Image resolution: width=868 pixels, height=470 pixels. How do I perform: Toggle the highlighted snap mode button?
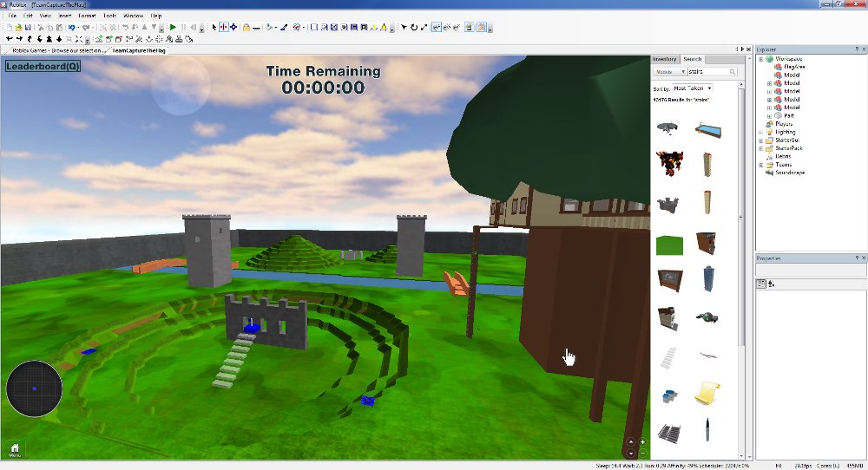[437, 27]
